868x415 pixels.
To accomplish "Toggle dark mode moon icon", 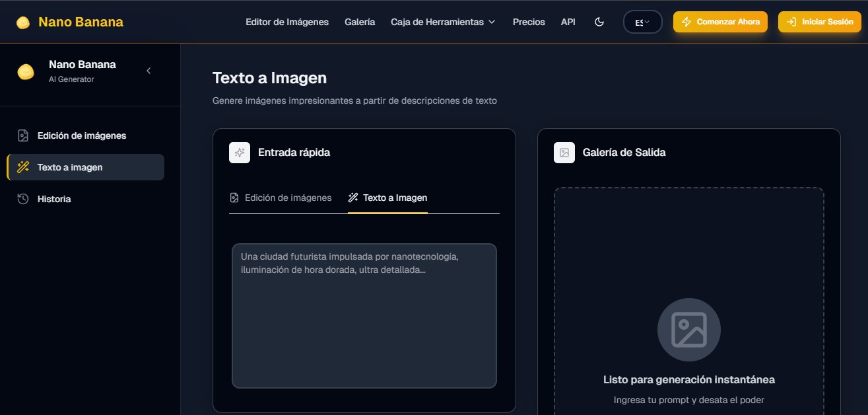I will 599,22.
